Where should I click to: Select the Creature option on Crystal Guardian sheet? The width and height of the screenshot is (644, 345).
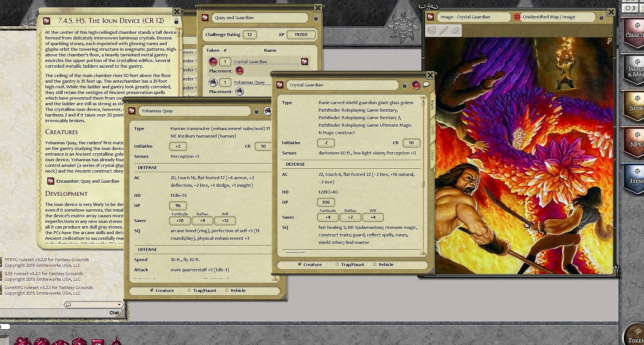click(x=300, y=264)
